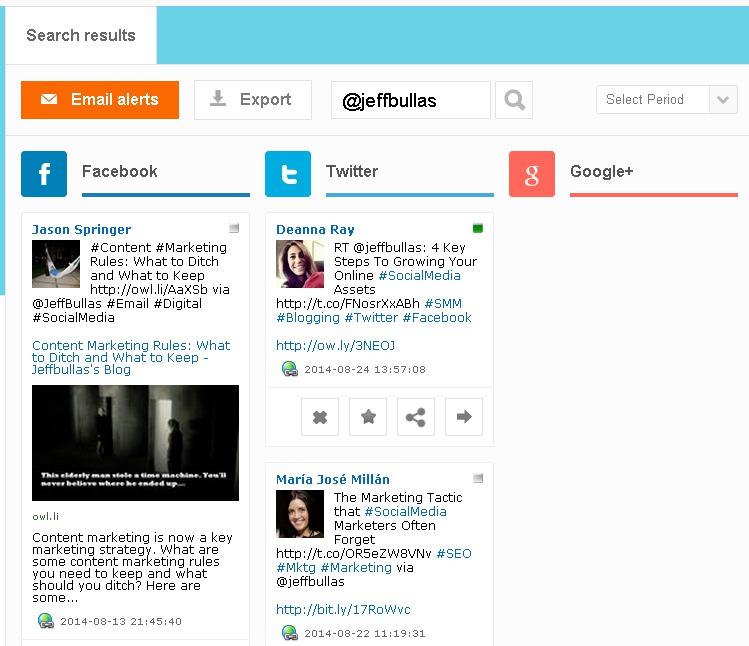The width and height of the screenshot is (749, 646).
Task: Follow the http://ow.ly/3NEOJ link
Action: click(x=335, y=345)
